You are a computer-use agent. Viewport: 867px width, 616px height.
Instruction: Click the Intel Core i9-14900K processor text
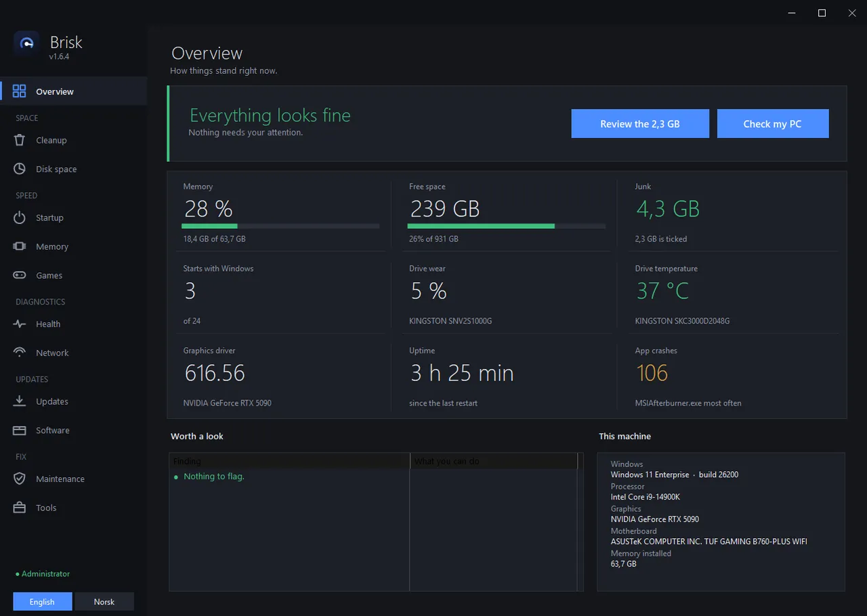point(646,497)
